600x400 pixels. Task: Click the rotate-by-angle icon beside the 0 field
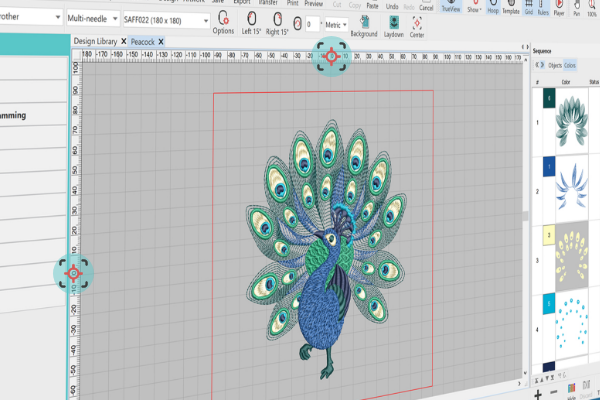coord(297,24)
